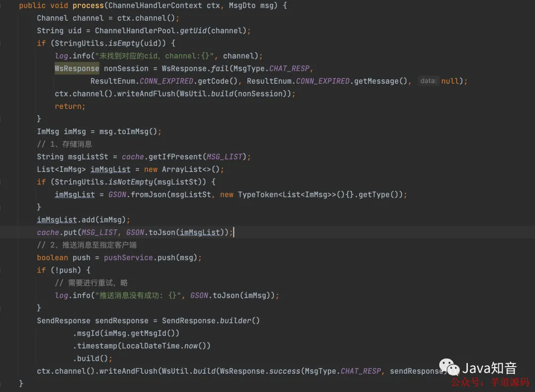Click the getUid method call
This screenshot has height=392, width=535.
tap(193, 31)
